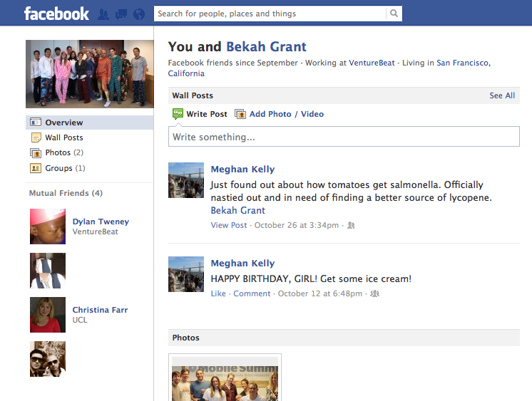Click the Photos sidebar icon
This screenshot has width=532, height=401.
(36, 153)
